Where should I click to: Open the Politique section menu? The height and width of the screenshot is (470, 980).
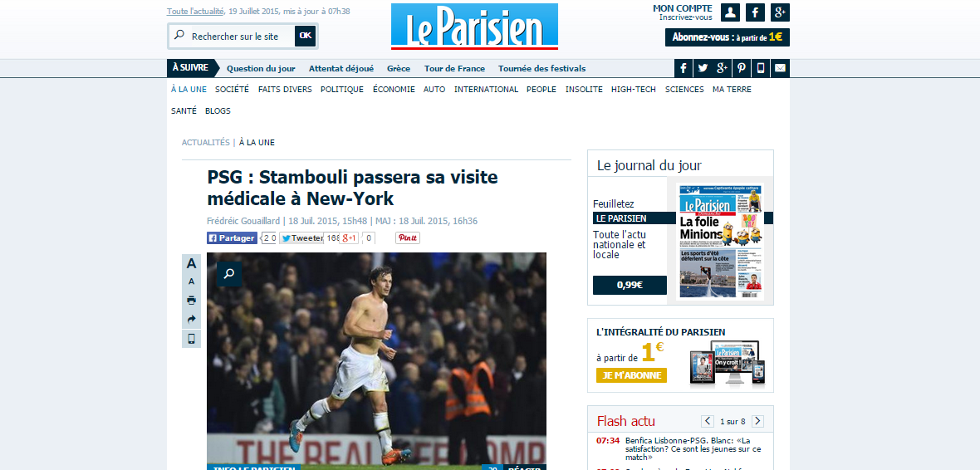(x=342, y=90)
